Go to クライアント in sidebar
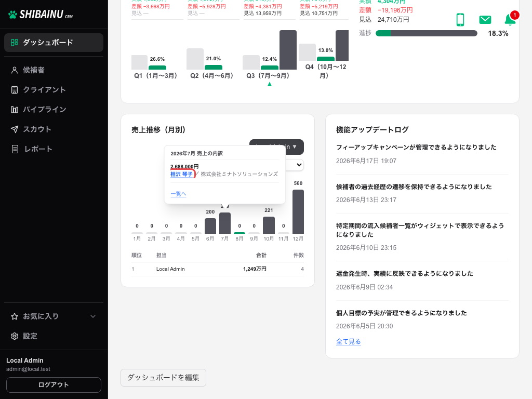 tap(54, 90)
